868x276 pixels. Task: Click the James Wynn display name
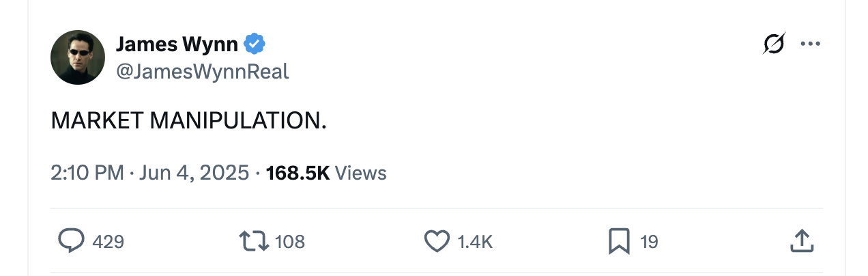click(177, 44)
